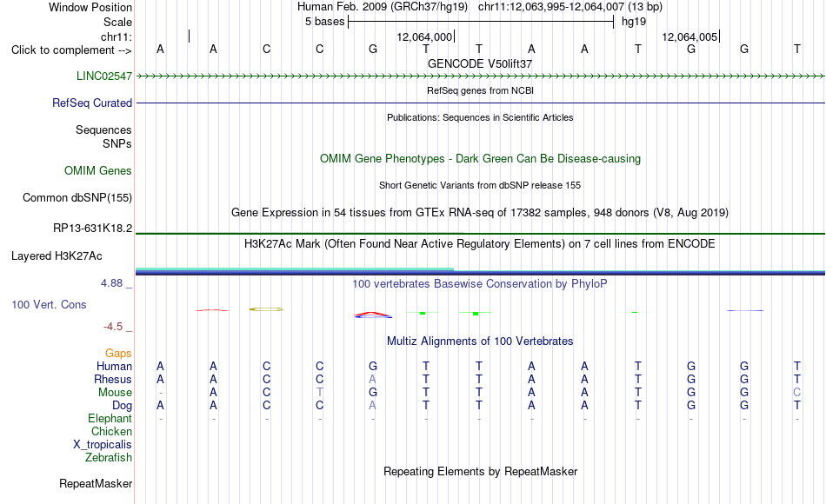Click 'Repeating Elements by RepeatMasker' title

pos(480,471)
